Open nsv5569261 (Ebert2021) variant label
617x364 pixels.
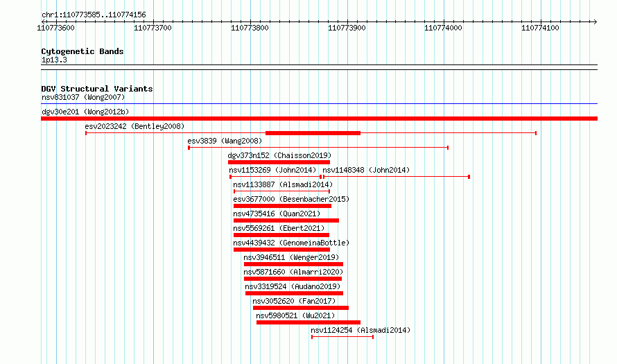[x=279, y=228]
